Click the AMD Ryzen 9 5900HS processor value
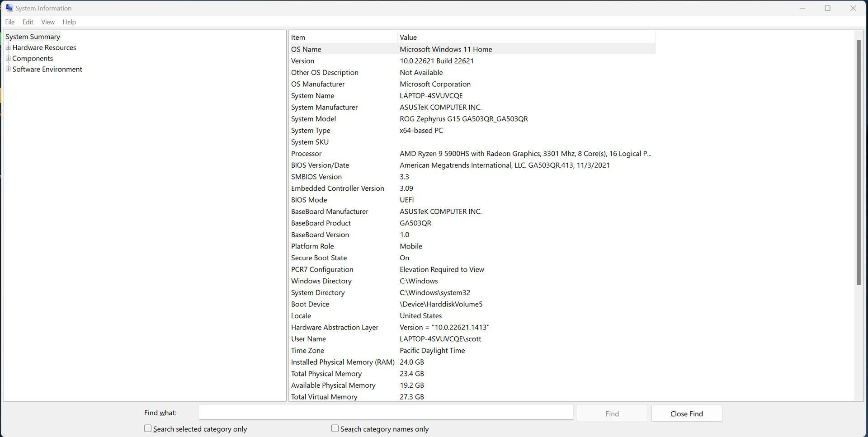Viewport: 868px width, 437px height. (525, 154)
